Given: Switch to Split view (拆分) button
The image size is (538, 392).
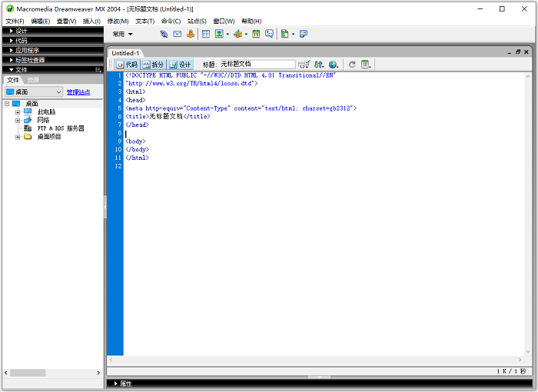Looking at the screenshot, I should pyautogui.click(x=153, y=65).
